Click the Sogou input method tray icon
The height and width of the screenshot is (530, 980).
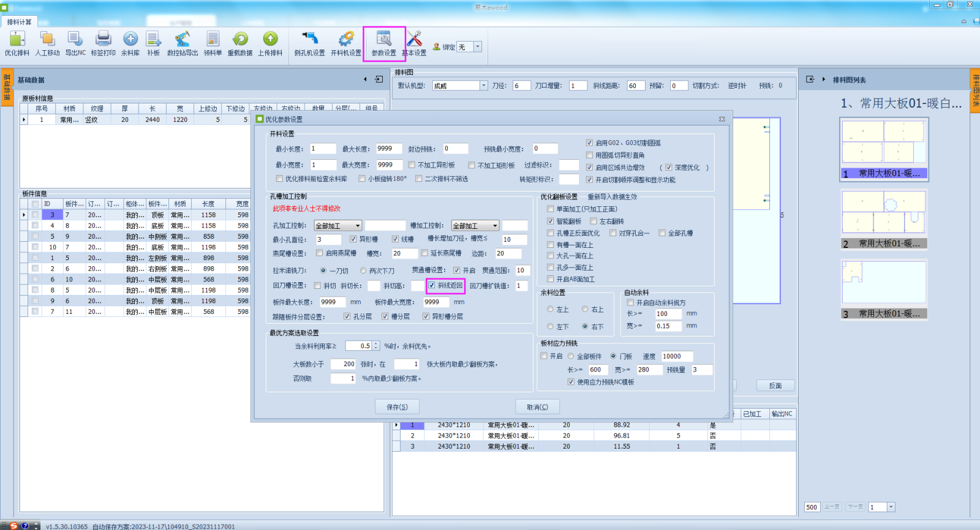tap(13, 526)
